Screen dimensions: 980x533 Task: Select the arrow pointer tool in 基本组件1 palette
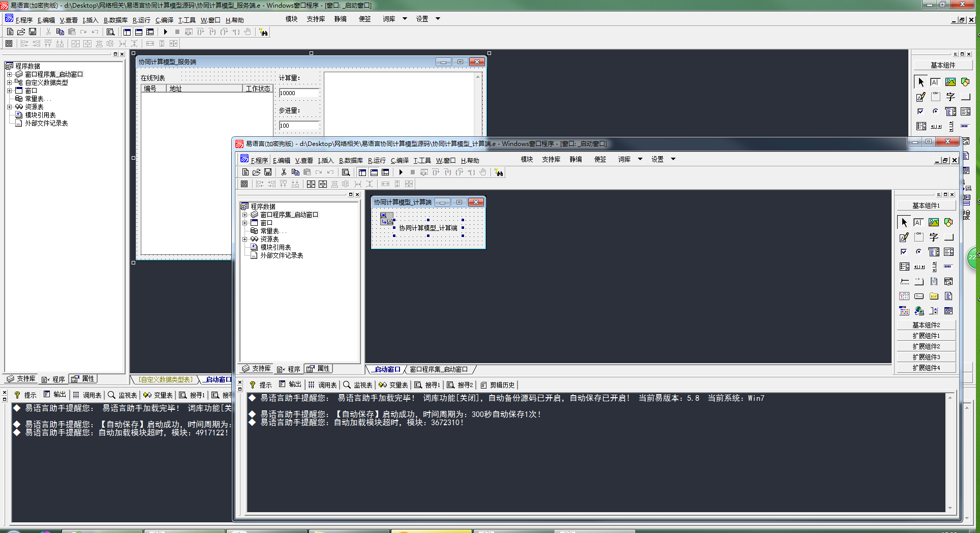[904, 223]
